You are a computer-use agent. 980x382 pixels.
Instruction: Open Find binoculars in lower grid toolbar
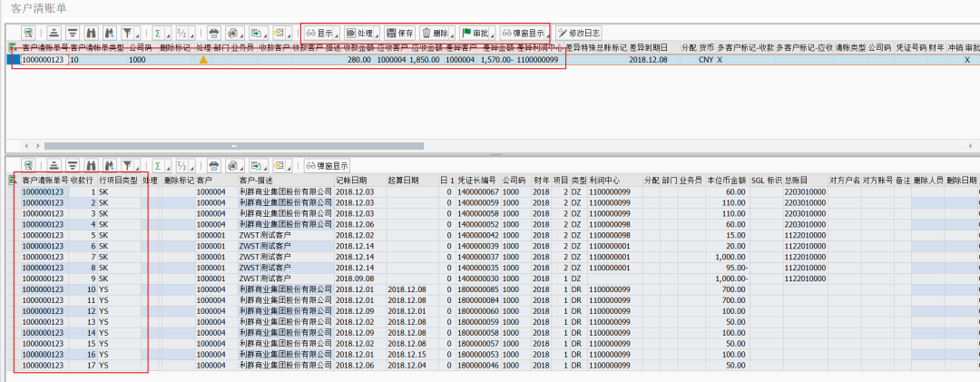tap(92, 166)
